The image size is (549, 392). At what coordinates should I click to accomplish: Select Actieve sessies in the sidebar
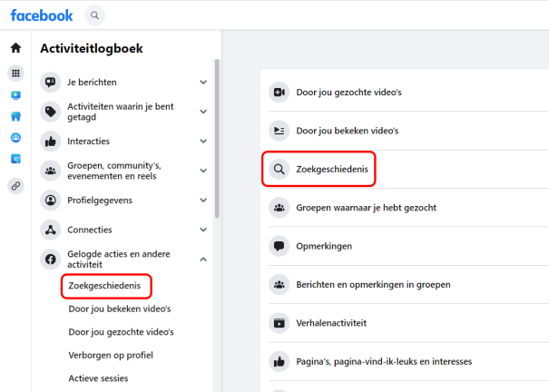pyautogui.click(x=98, y=378)
